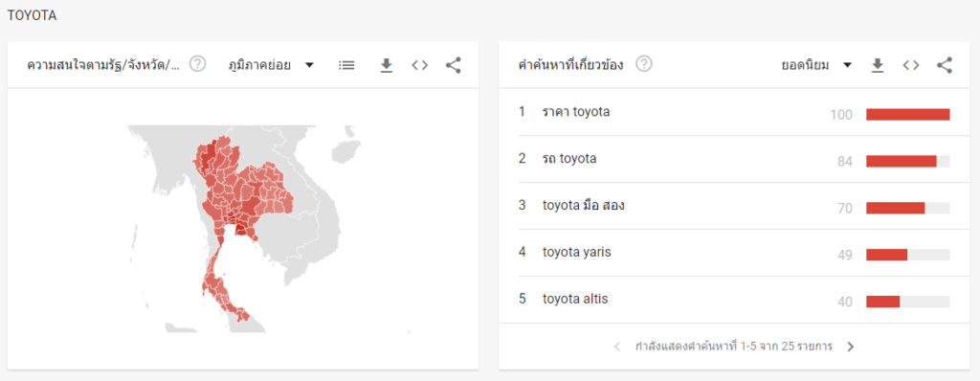
Task: Click the red bar valued 40
Action: (x=882, y=302)
